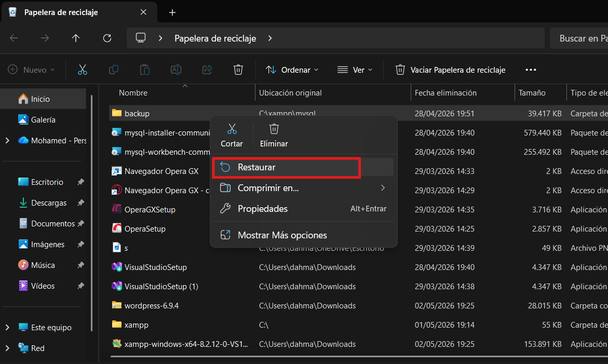The width and height of the screenshot is (608, 364).
Task: Close the Papelera de reciclaje tab
Action: click(143, 12)
